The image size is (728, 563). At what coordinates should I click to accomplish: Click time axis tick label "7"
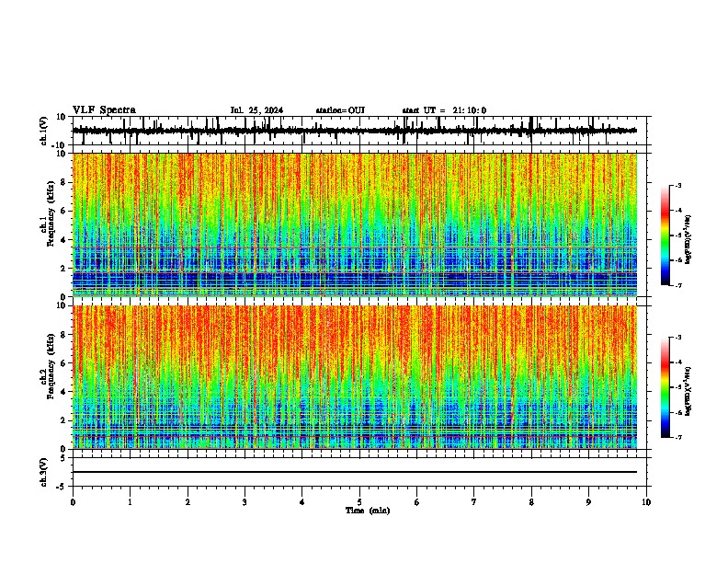(x=474, y=502)
